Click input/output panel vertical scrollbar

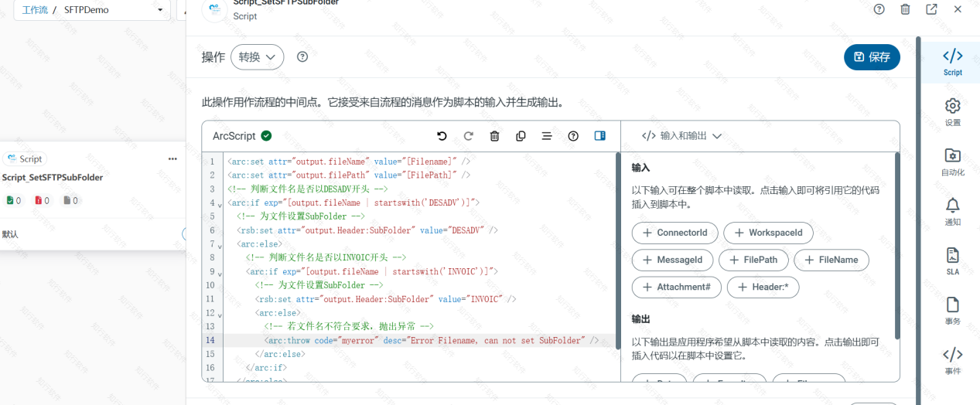pos(897,246)
